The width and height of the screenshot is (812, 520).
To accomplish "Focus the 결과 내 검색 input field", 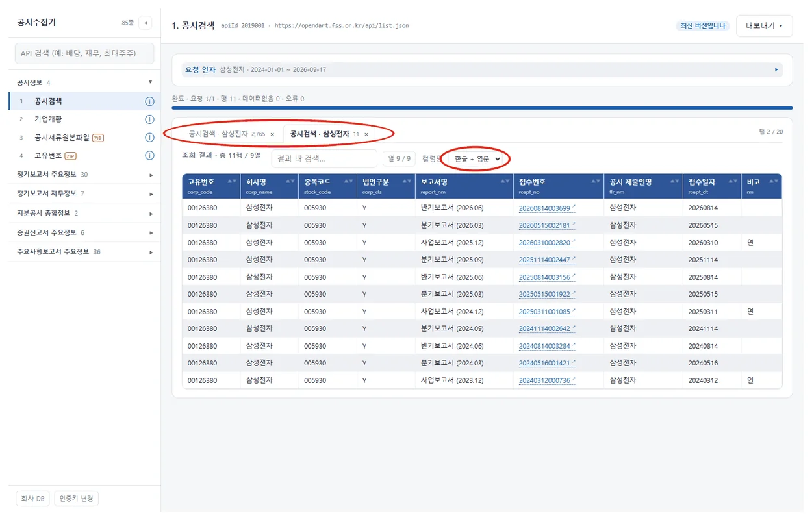I will (324, 158).
